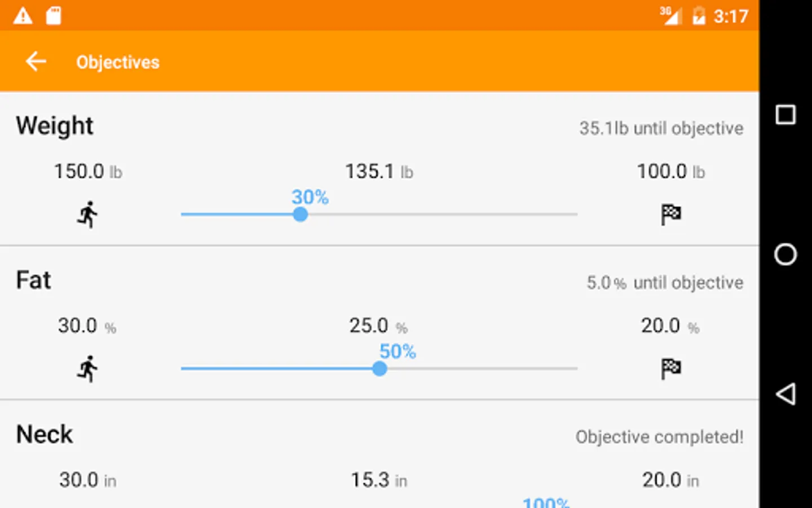
Task: Click the Fat progress slider handle at 50%
Action: (379, 369)
